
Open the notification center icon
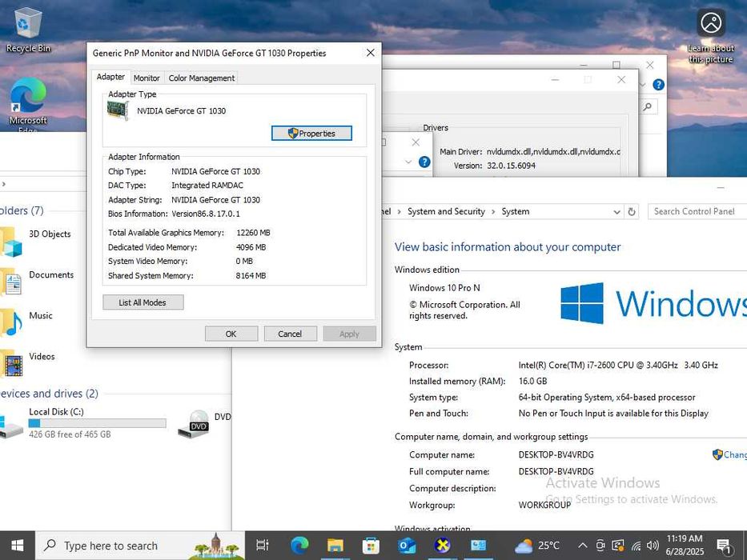point(724,546)
